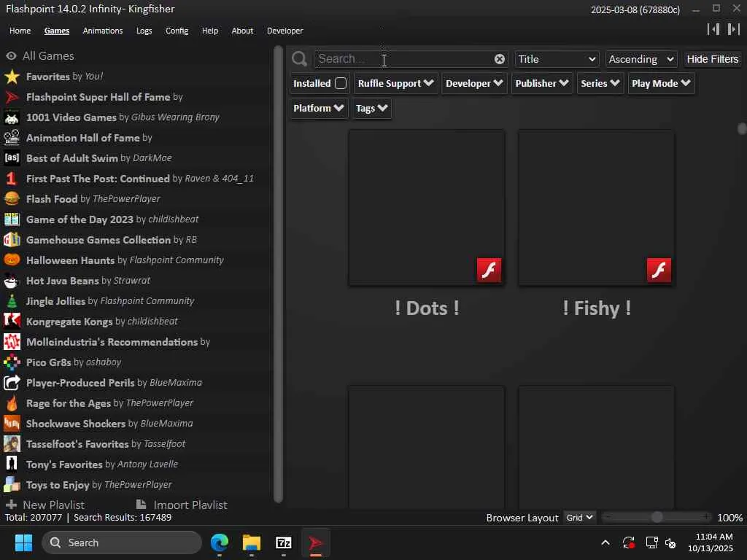
Task: Select the All Games label
Action: pyautogui.click(x=48, y=56)
